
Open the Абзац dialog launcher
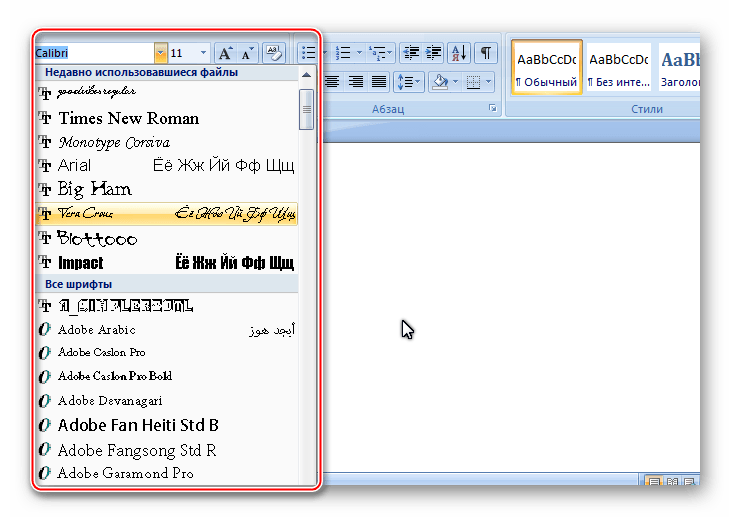click(x=493, y=108)
